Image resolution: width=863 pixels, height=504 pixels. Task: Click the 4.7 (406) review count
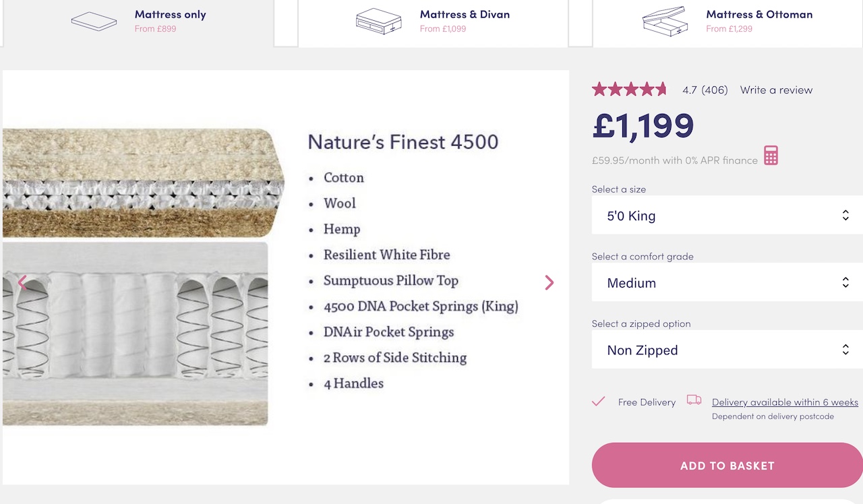click(x=705, y=90)
